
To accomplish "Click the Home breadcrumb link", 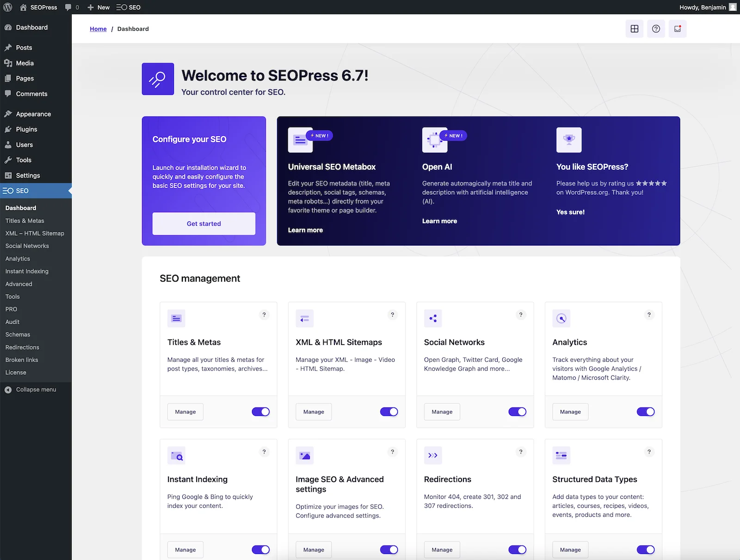I will 98,29.
